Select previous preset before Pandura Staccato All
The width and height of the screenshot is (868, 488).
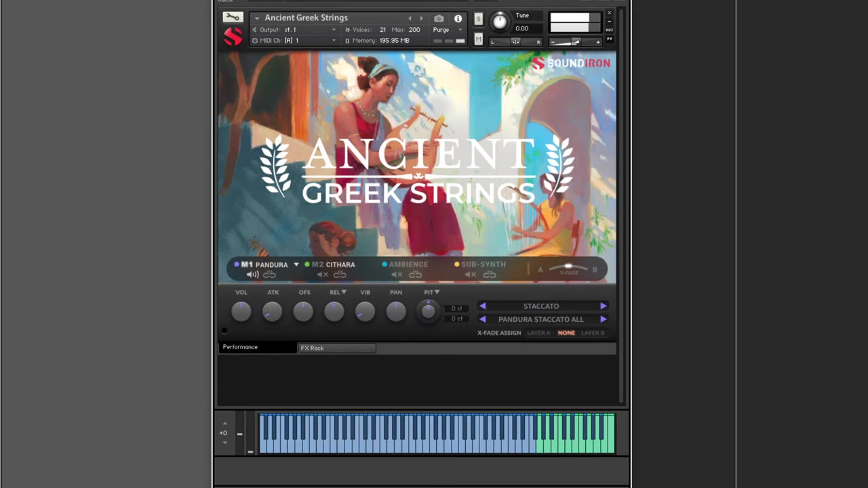[x=482, y=319]
